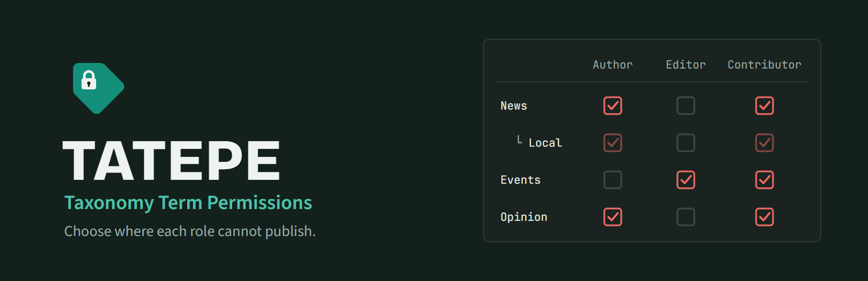Click the Local child term label
868x281 pixels.
[x=545, y=143]
